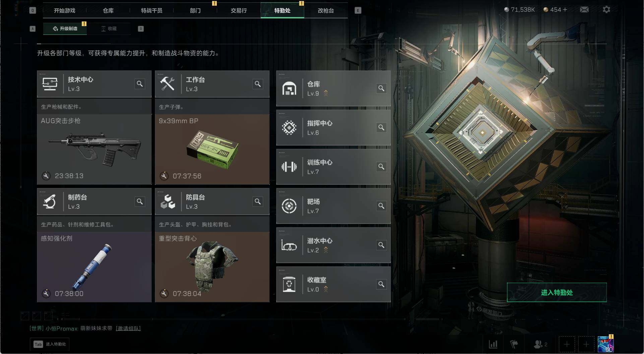Open the friends icon showing 2

[540, 344]
